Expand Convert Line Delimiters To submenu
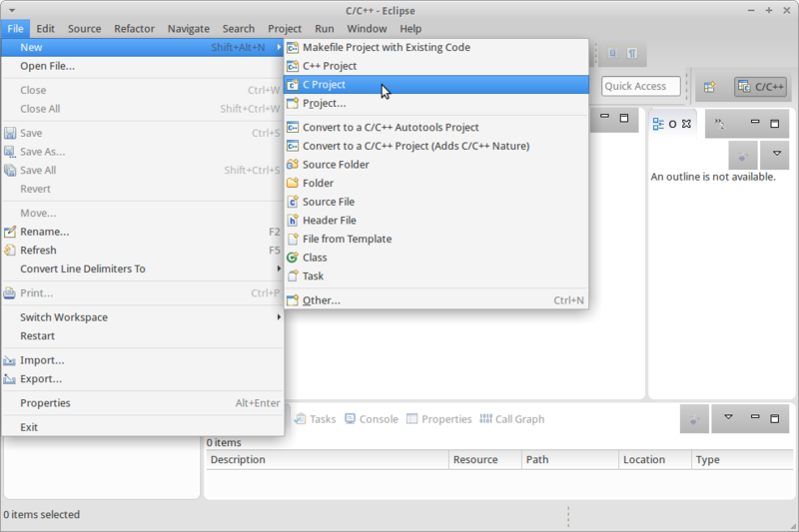799x532 pixels. [279, 268]
